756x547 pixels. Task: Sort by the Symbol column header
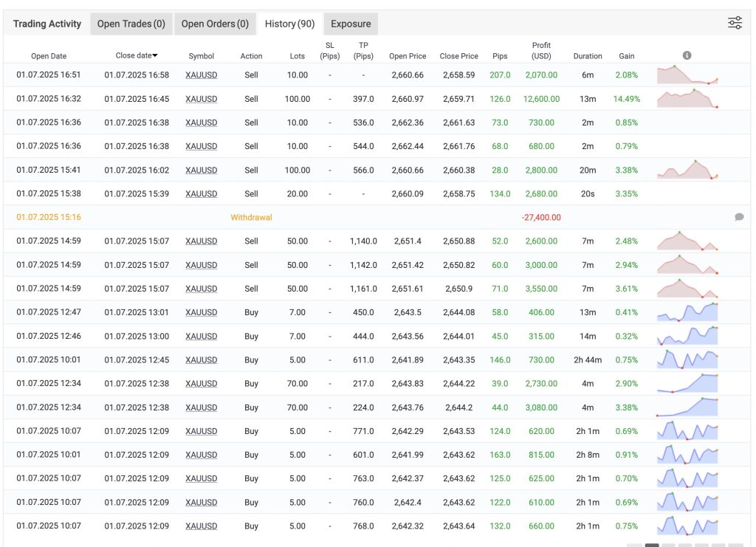pyautogui.click(x=201, y=56)
